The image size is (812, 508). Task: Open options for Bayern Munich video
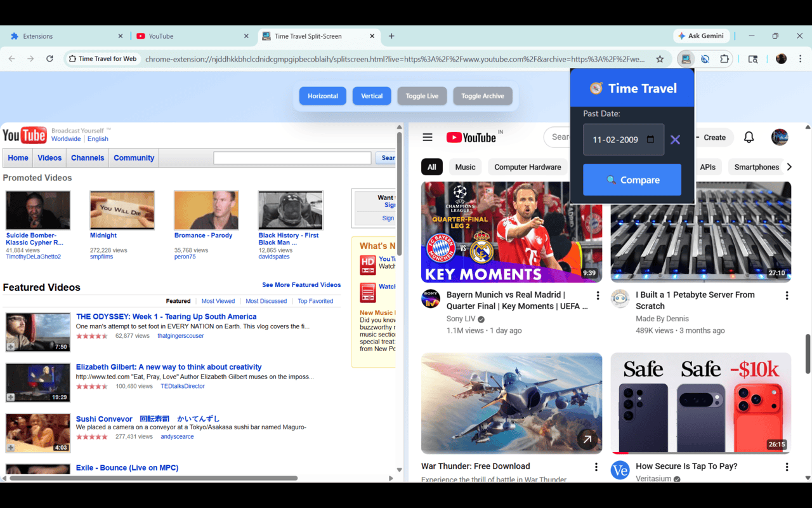(x=597, y=295)
